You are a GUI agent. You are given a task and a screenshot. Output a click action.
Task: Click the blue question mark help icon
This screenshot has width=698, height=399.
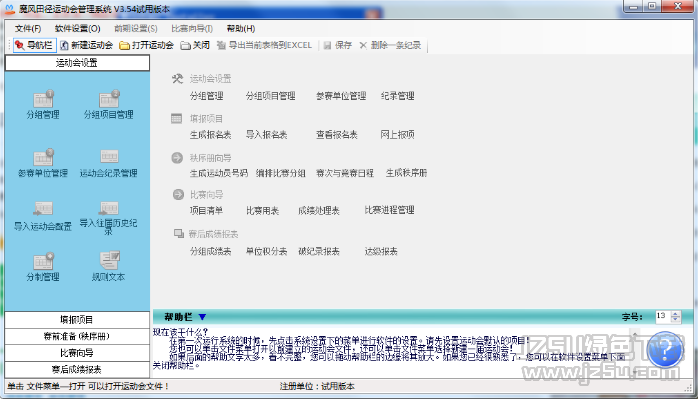pos(665,350)
